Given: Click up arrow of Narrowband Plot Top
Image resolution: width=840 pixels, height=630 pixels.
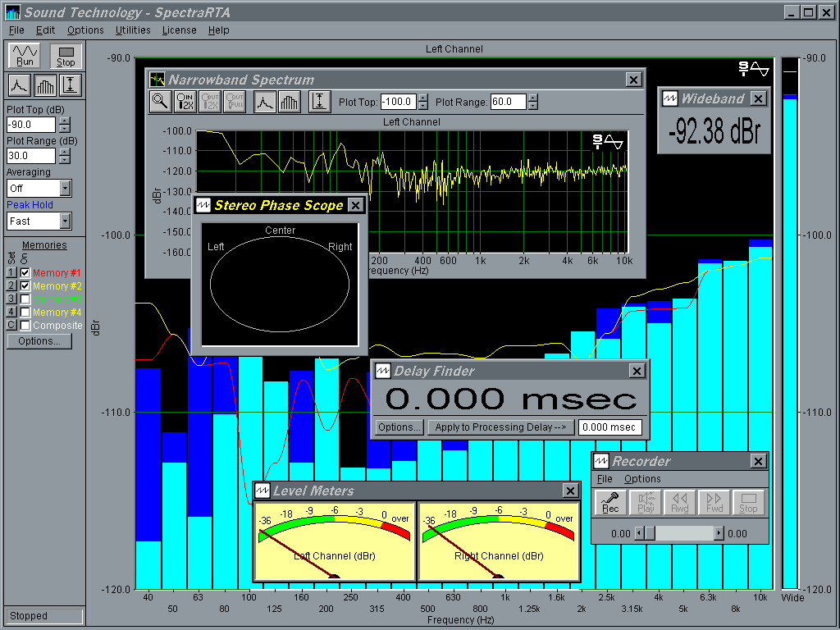Looking at the screenshot, I should [x=423, y=98].
